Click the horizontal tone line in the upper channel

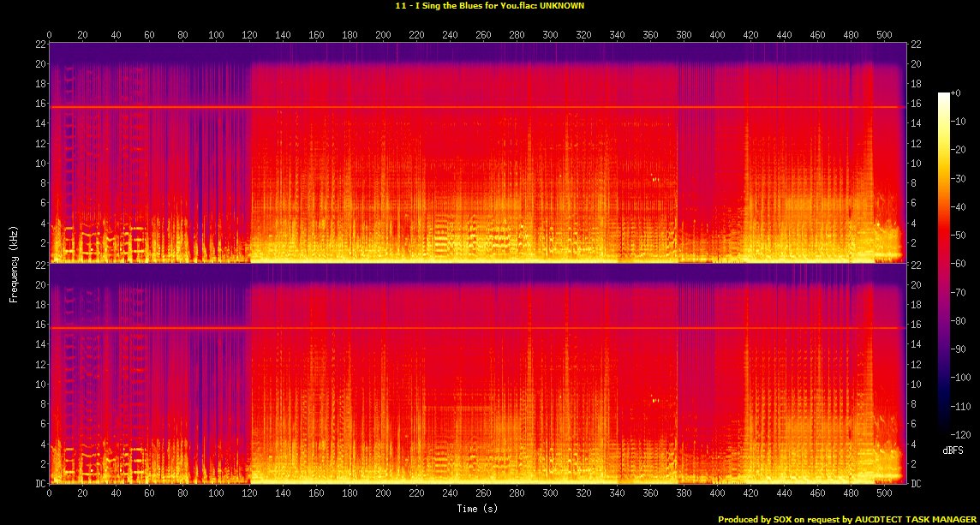click(471, 107)
